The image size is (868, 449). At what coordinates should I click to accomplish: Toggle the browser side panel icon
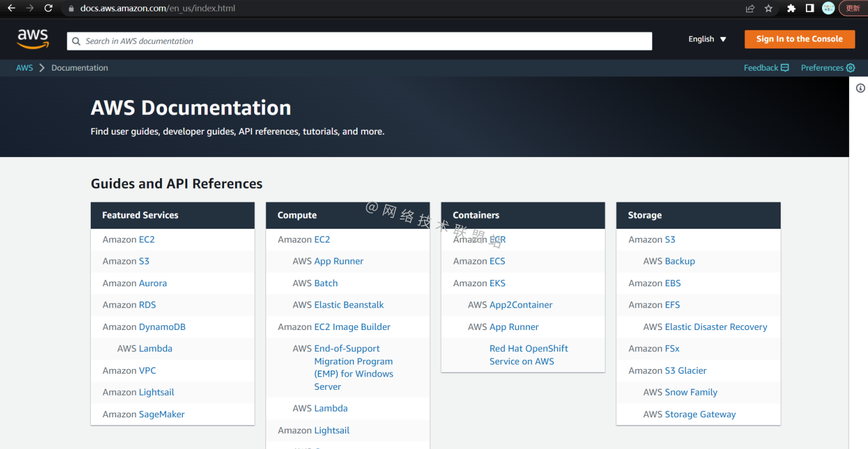click(x=809, y=8)
